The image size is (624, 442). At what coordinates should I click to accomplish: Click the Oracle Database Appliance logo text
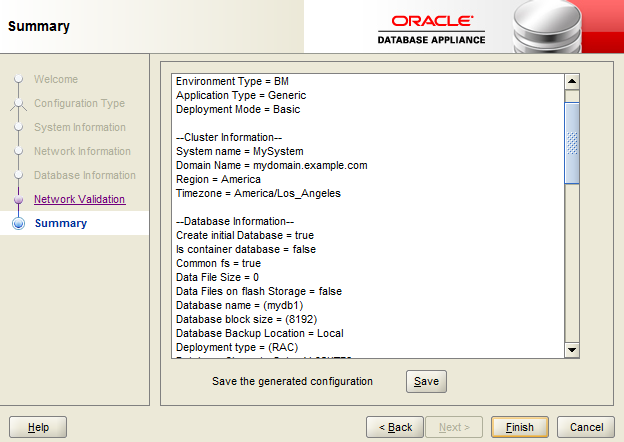(431, 29)
